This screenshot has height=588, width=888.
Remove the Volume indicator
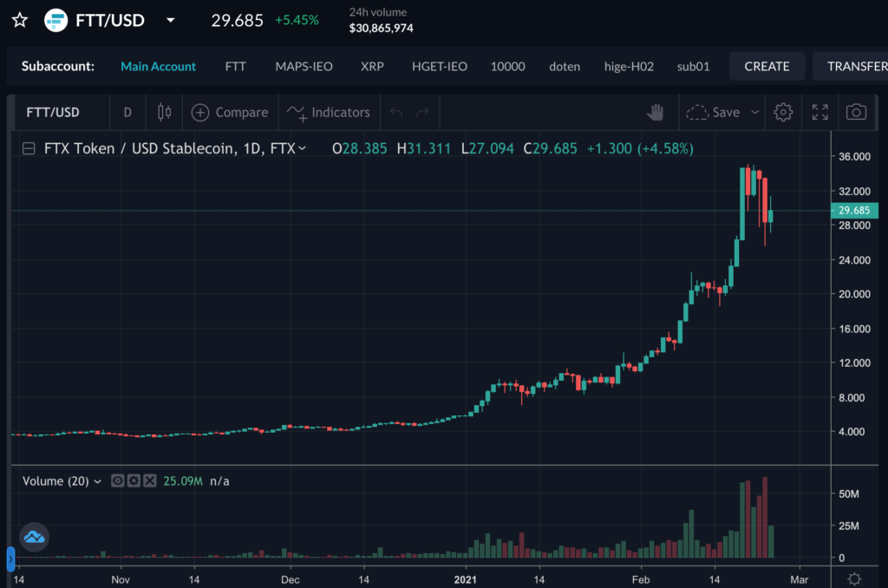pos(149,481)
